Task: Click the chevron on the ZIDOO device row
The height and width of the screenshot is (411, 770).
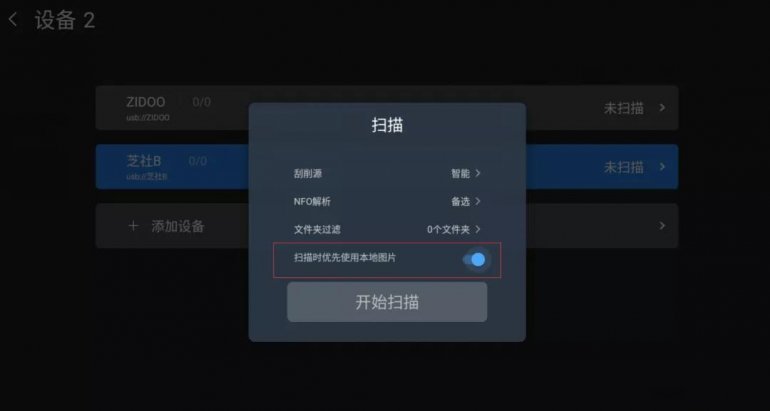Action: [x=662, y=108]
